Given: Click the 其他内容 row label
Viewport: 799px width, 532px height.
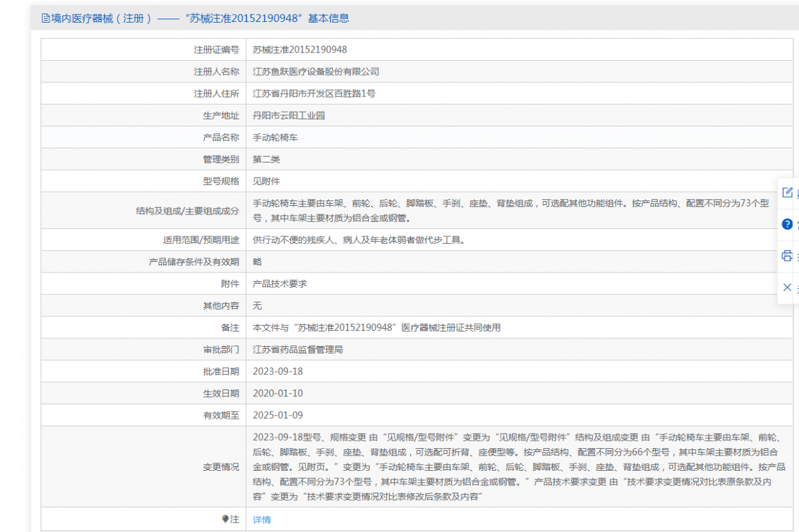Looking at the screenshot, I should tap(221, 306).
